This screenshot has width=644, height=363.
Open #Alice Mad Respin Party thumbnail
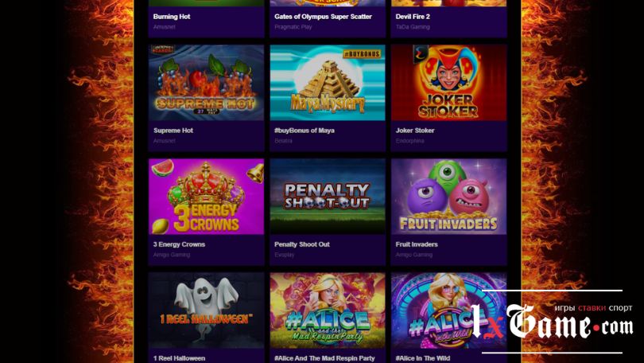click(x=328, y=310)
